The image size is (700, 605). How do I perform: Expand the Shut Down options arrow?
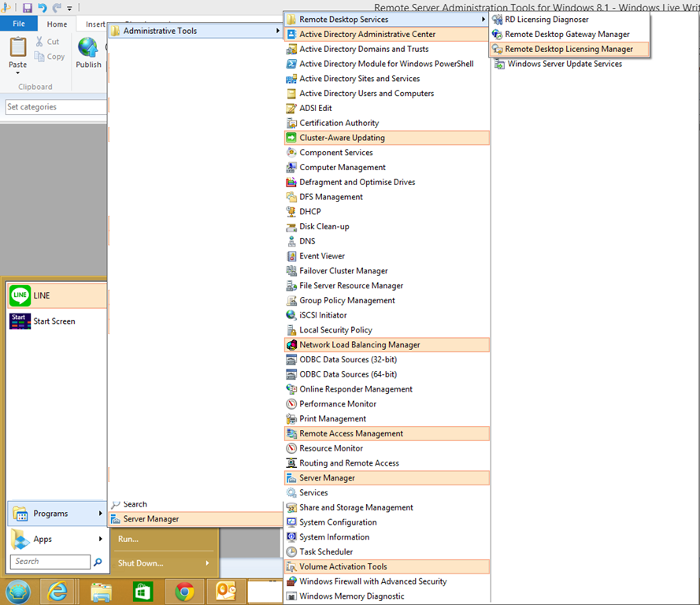209,562
